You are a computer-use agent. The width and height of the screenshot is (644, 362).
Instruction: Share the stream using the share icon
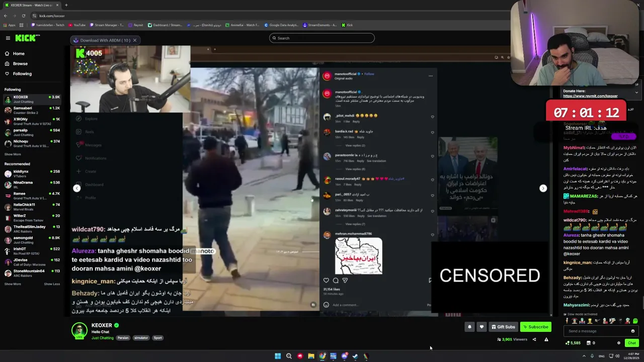534,339
